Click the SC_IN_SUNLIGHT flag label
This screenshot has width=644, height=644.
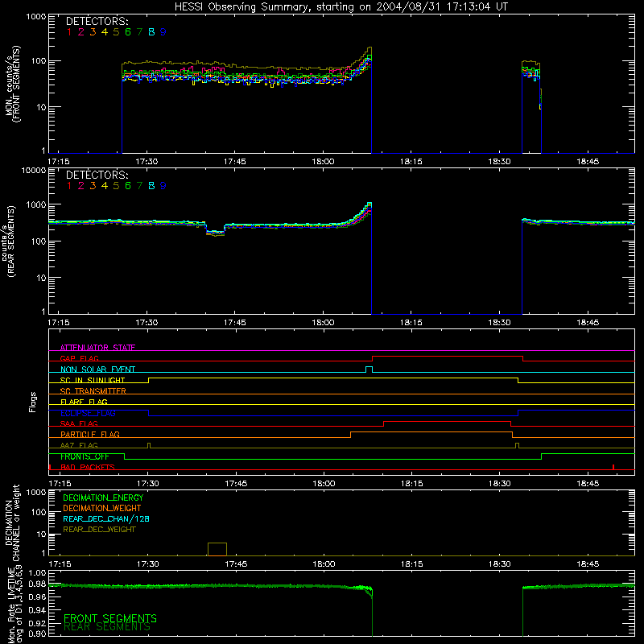tap(93, 380)
